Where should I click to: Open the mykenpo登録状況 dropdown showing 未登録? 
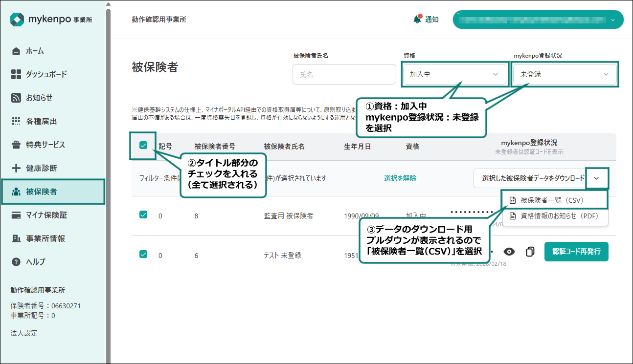(565, 74)
